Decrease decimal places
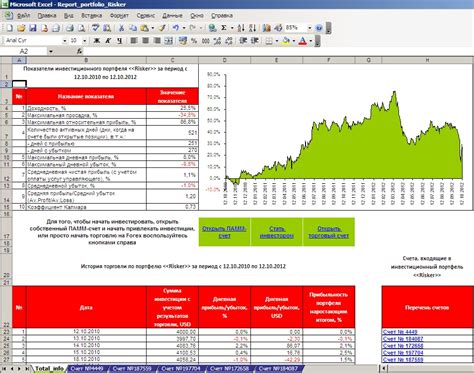 [x=229, y=41]
